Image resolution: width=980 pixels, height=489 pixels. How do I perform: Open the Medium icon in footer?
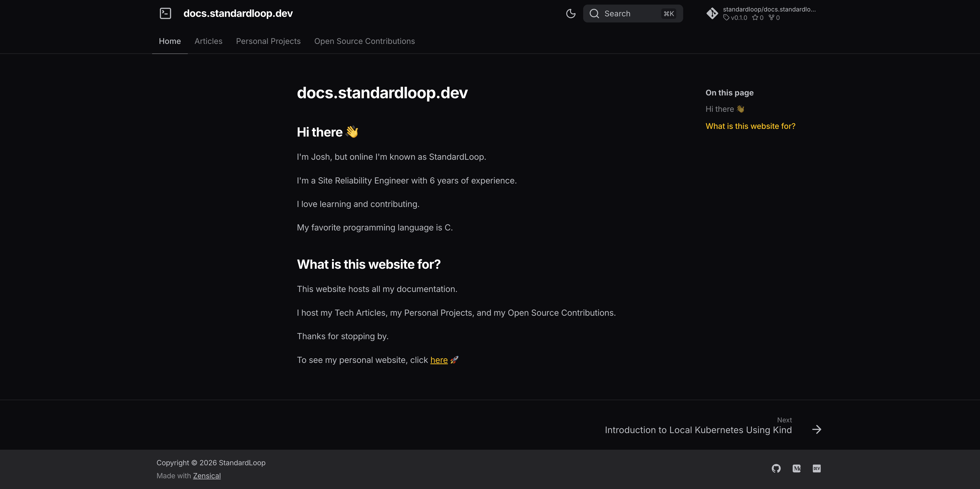(797, 468)
